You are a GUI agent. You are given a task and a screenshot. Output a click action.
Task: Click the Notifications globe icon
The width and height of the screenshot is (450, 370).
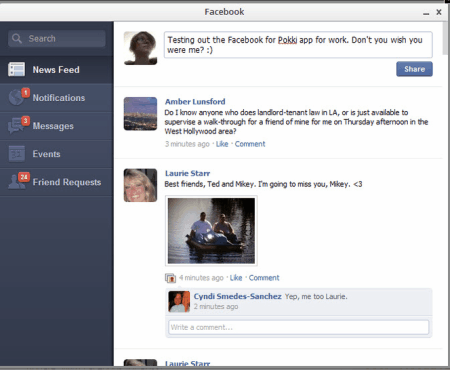point(16,97)
